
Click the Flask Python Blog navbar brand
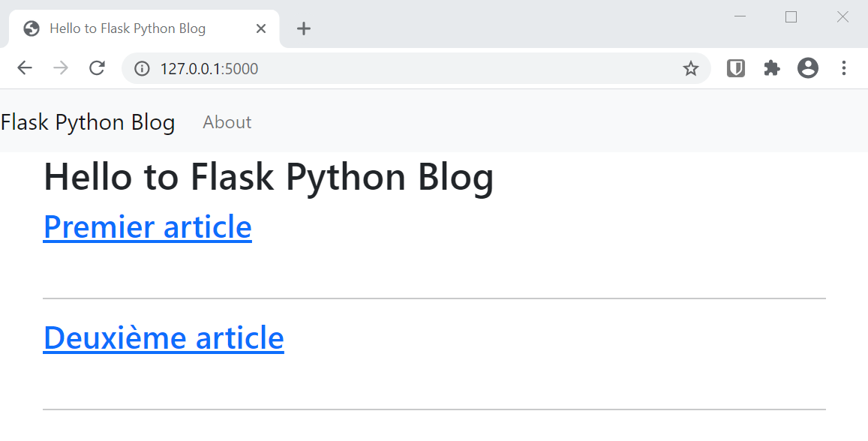pos(88,122)
